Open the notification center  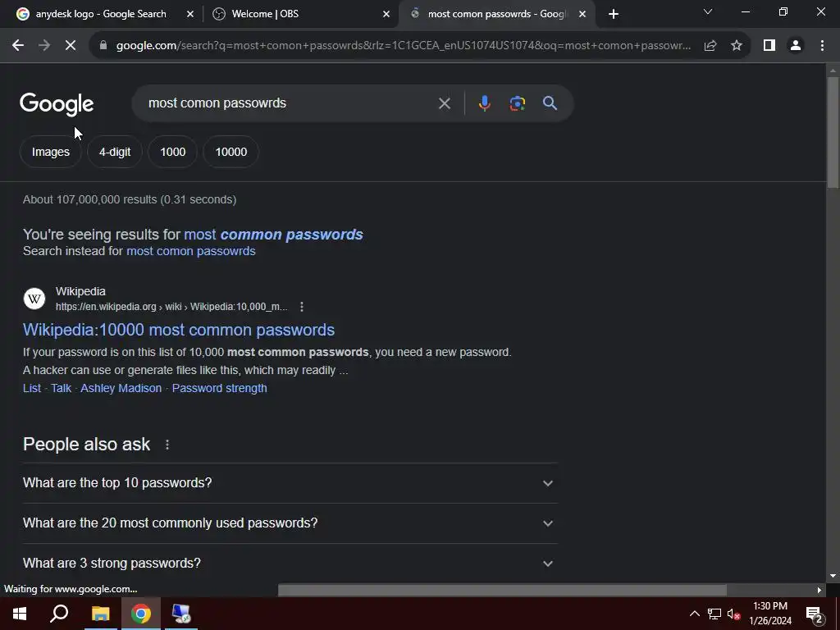click(815, 614)
